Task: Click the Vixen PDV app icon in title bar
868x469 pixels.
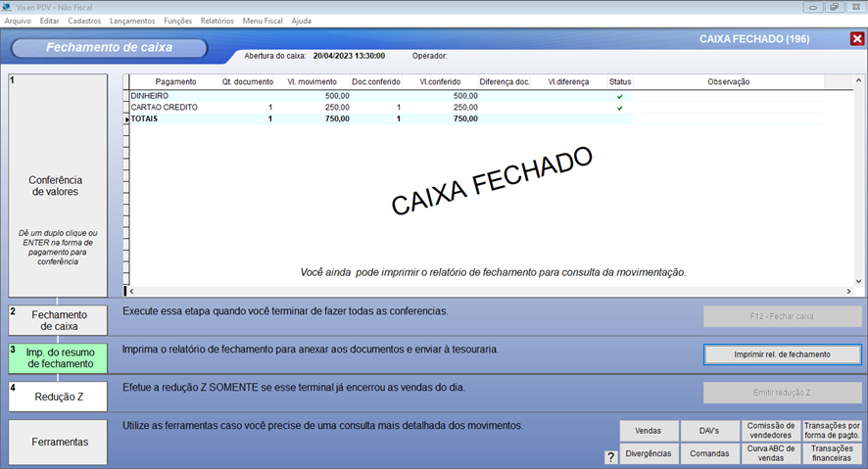Action: pyautogui.click(x=7, y=7)
